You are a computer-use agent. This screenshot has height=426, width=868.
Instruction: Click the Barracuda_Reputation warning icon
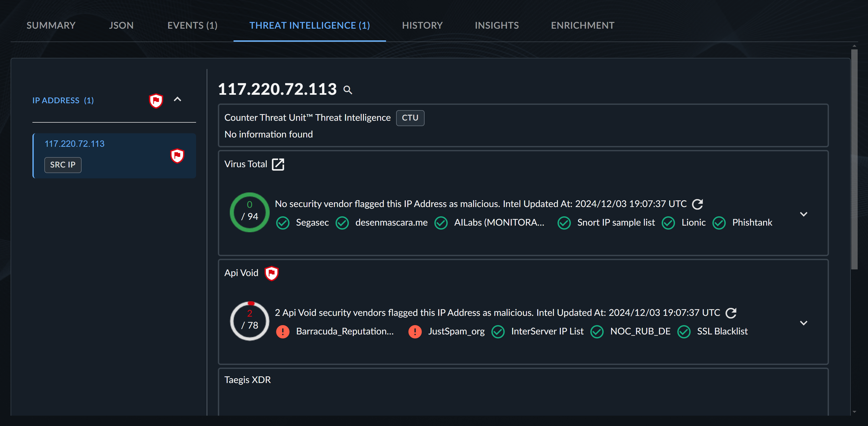coord(283,332)
